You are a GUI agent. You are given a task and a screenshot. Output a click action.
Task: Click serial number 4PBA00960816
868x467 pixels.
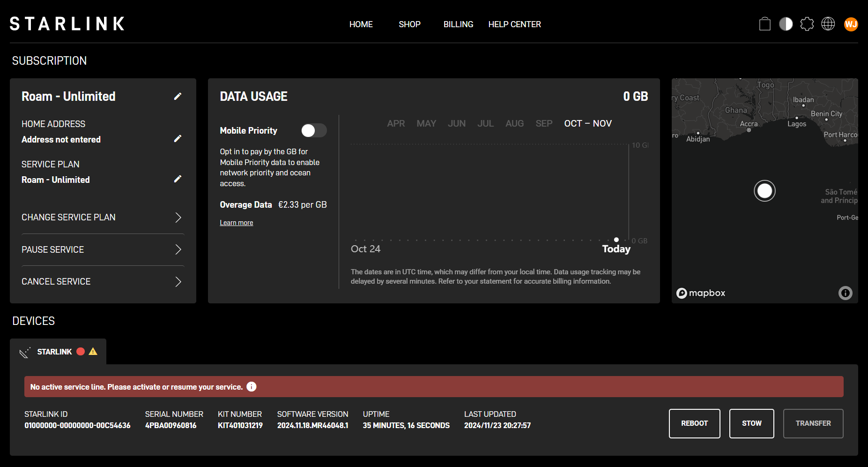[x=171, y=425]
